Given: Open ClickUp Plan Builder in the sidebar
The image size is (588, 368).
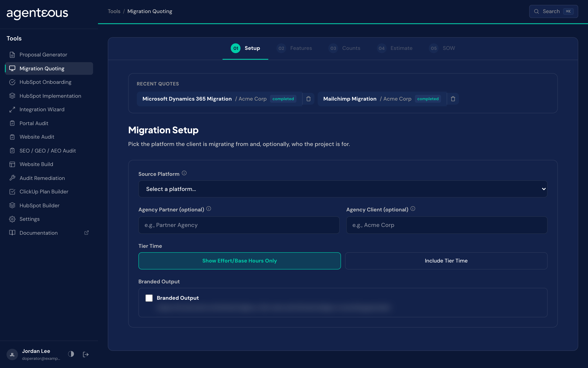Looking at the screenshot, I should [49, 192].
